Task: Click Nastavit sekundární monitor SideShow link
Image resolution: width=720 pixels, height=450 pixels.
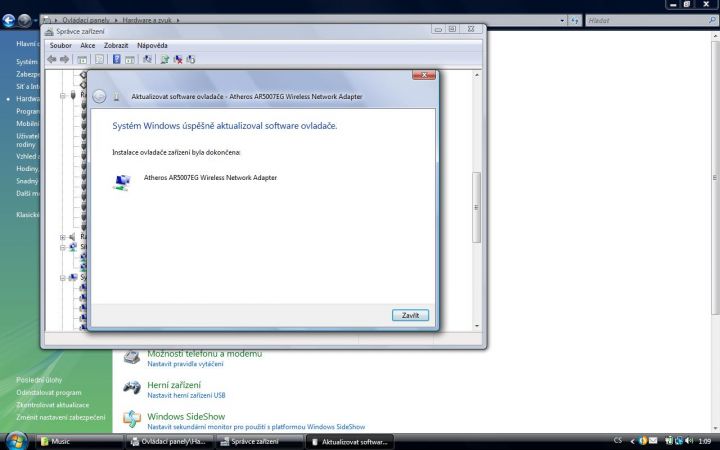Action: pos(256,427)
